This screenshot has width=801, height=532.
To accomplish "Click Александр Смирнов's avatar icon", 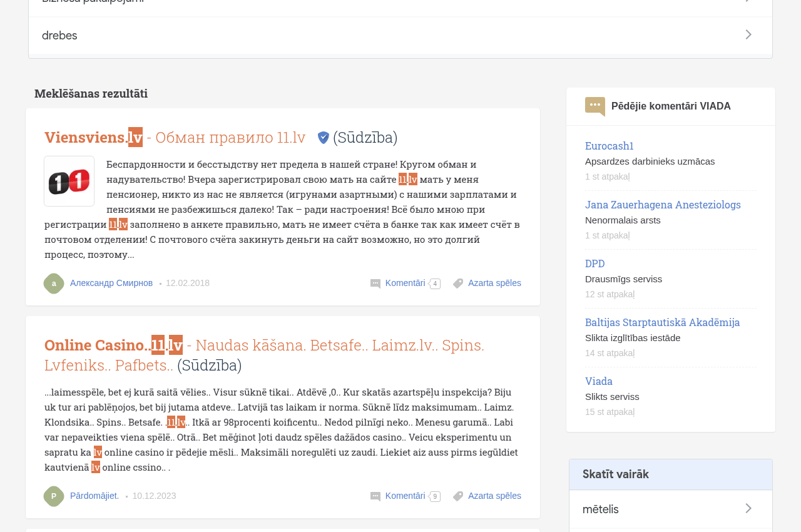I will click(54, 284).
